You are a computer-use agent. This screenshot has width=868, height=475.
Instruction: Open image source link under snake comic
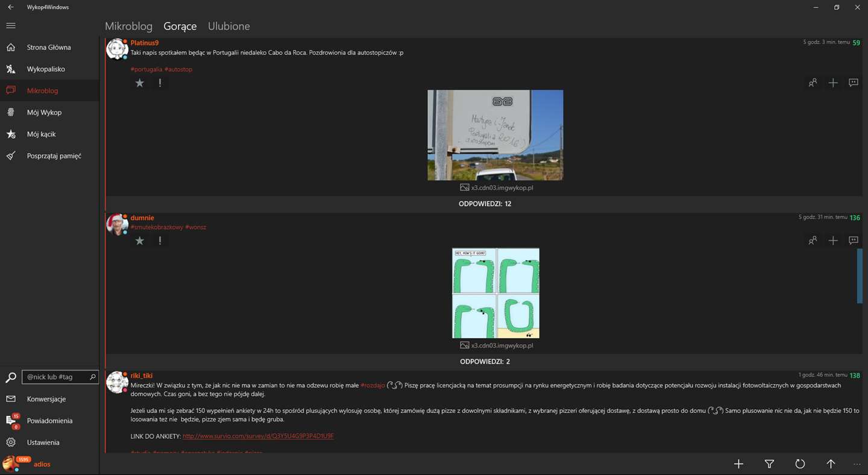click(497, 345)
